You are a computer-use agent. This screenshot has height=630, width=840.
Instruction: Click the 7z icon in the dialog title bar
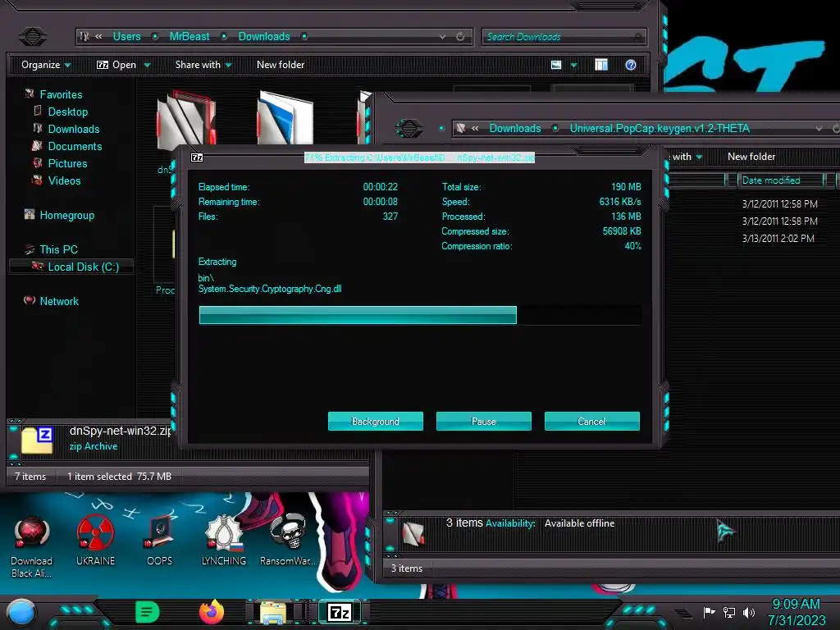coord(197,157)
